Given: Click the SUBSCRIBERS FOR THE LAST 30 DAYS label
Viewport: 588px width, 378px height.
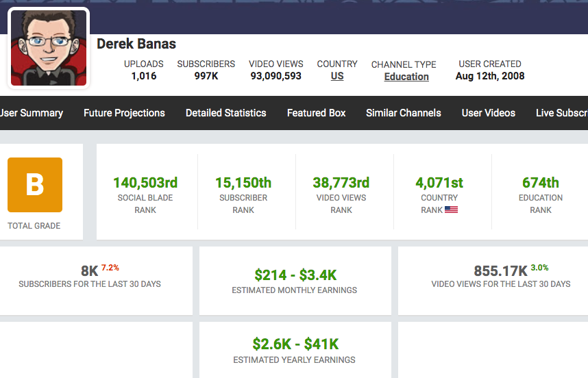Looking at the screenshot, I should click(x=90, y=284).
